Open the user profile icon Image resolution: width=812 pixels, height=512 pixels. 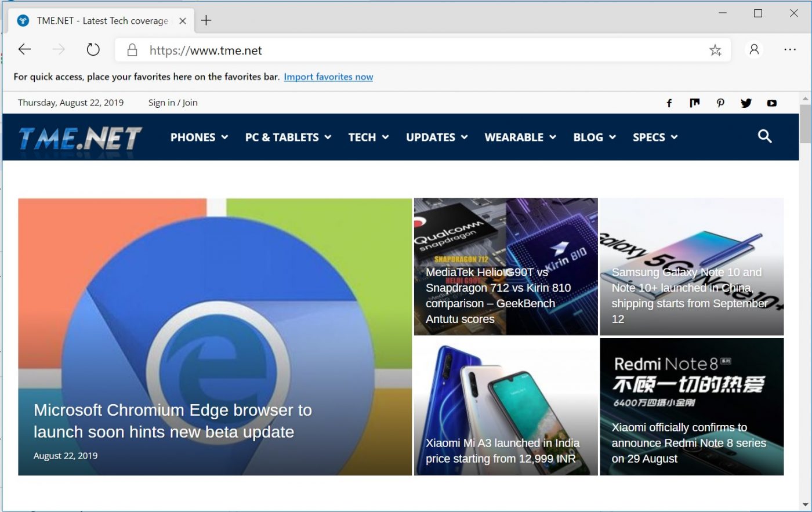754,50
